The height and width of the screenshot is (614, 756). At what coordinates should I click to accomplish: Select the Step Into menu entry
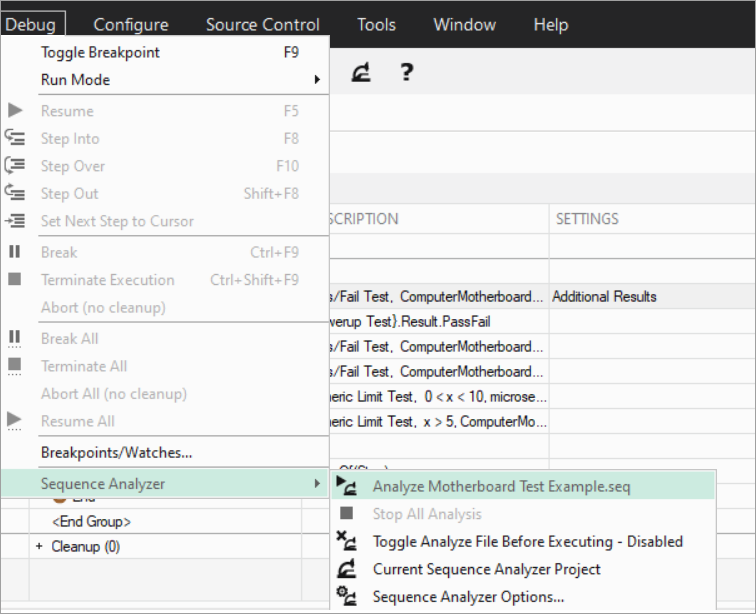point(165,138)
